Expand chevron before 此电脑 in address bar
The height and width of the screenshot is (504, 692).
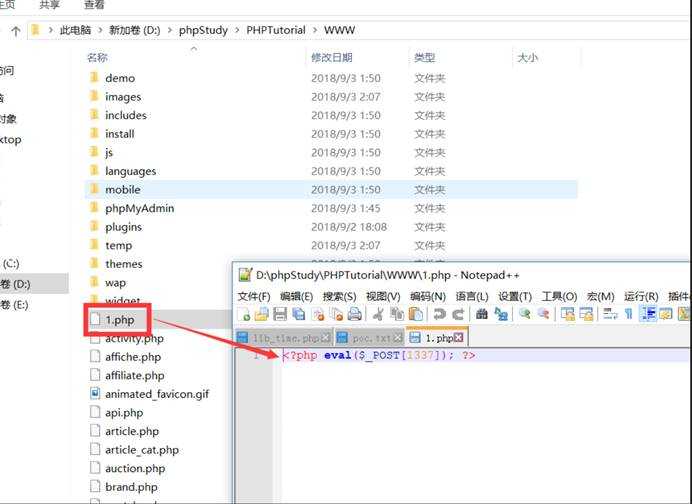pyautogui.click(x=51, y=30)
